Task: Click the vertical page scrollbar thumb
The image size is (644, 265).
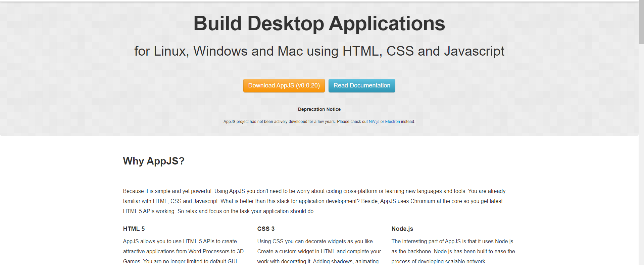Action: [641, 22]
